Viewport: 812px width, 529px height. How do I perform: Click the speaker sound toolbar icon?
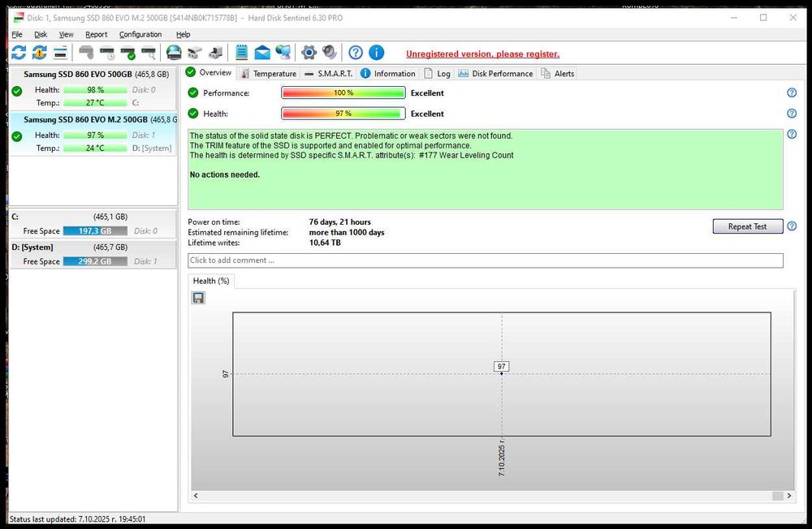(x=330, y=52)
